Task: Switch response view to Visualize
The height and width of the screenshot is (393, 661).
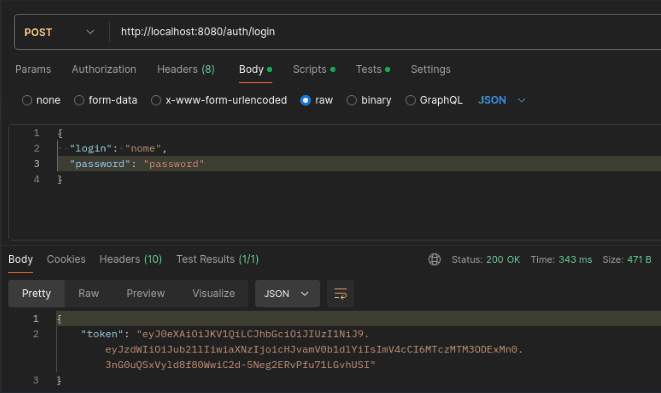Action: click(213, 293)
